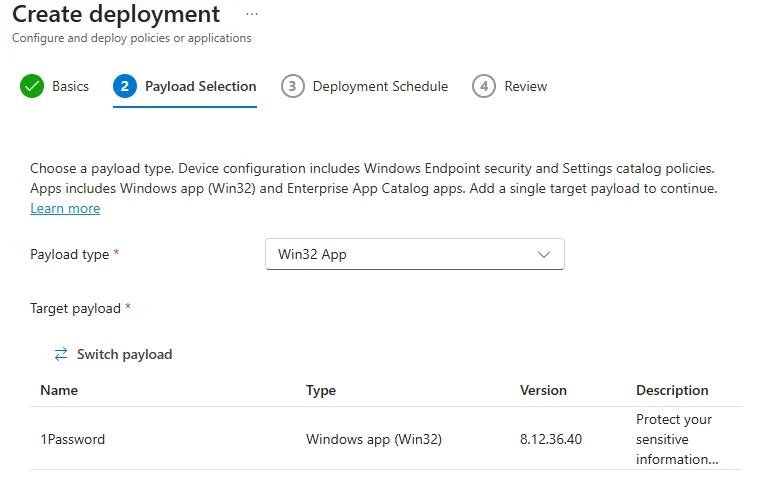Open the Learn more link
This screenshot has height=489, width=773.
pyautogui.click(x=65, y=209)
